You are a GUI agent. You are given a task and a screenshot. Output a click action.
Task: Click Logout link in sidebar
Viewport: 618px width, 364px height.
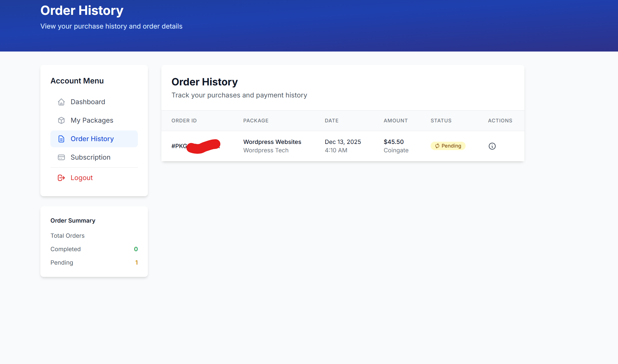tap(94, 178)
